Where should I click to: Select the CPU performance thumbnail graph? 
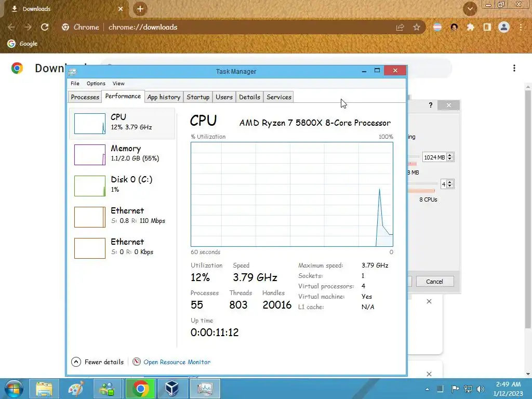[90, 124]
